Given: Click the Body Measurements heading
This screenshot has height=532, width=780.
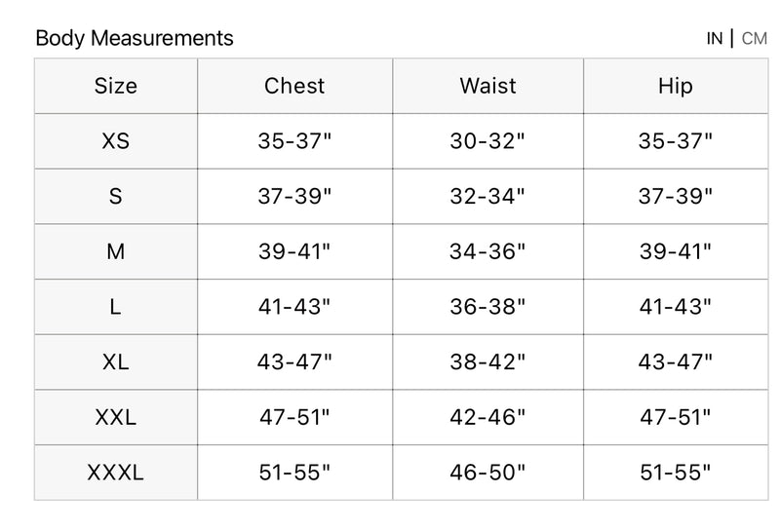Looking at the screenshot, I should click(x=135, y=39).
